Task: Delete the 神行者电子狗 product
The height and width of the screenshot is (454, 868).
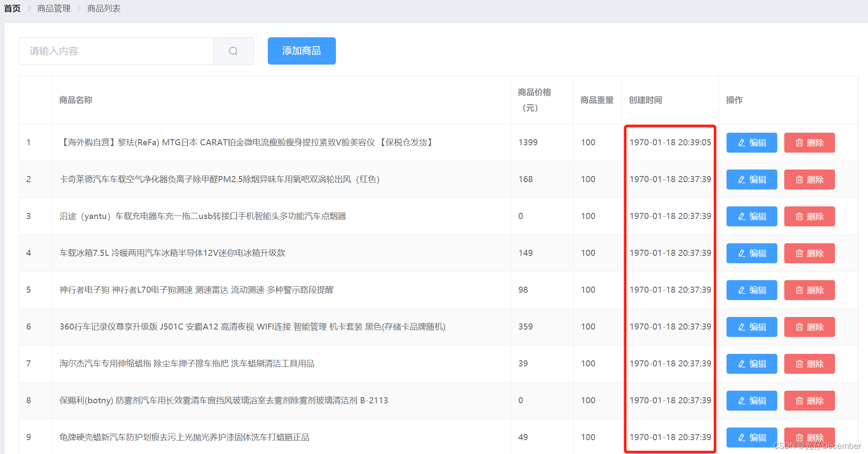Action: (x=809, y=290)
